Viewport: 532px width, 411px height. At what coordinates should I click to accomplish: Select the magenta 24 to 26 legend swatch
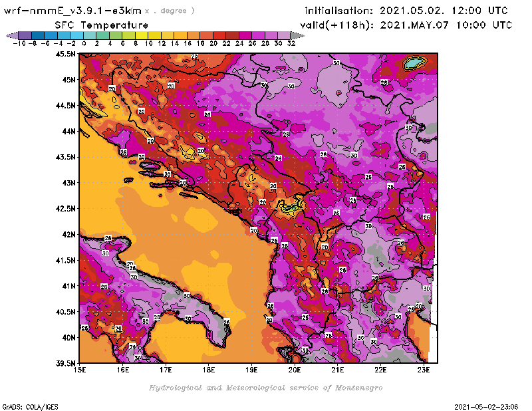coord(245,35)
